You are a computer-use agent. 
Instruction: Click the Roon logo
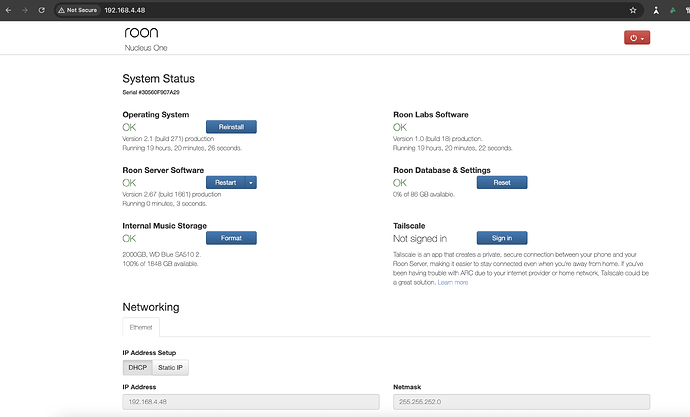tap(141, 33)
